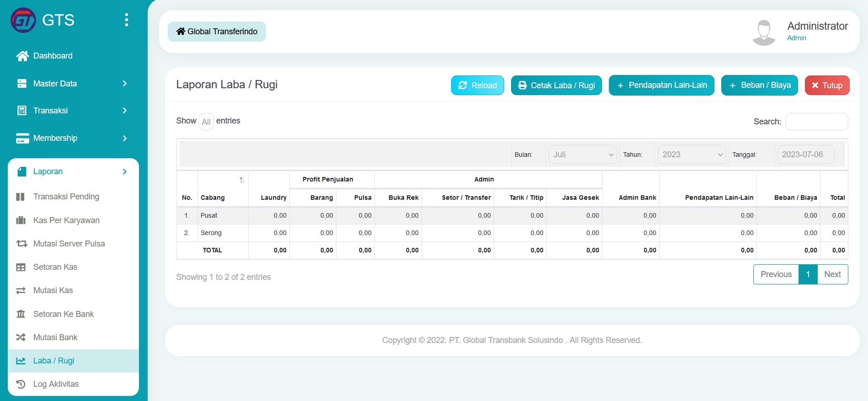
Task: Click the Setor / Transfer column header
Action: pyautogui.click(x=458, y=198)
